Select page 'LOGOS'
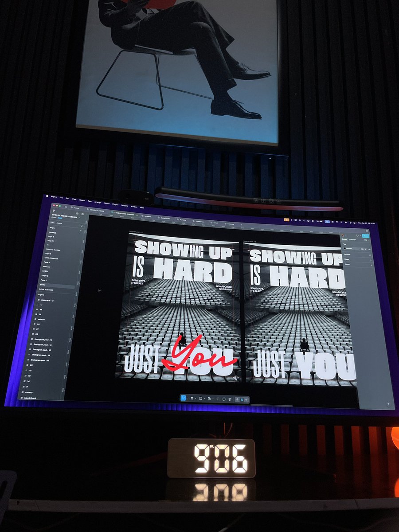399x532 pixels. [45, 271]
